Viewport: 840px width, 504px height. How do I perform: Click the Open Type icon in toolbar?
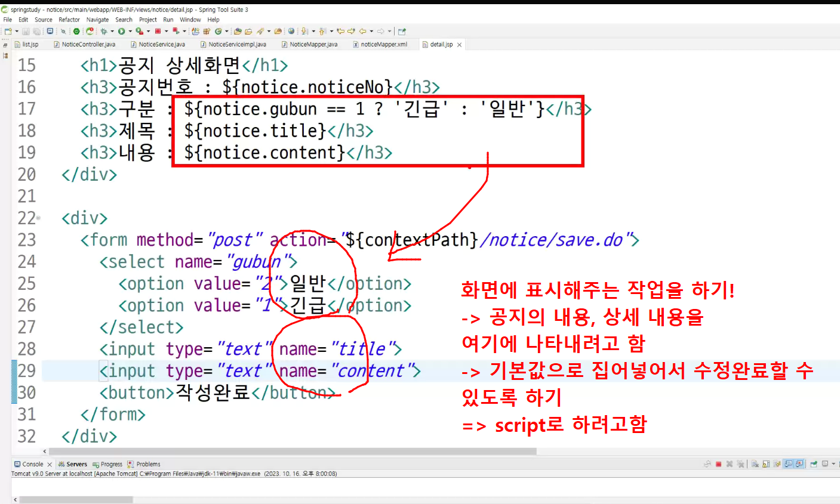(x=237, y=31)
